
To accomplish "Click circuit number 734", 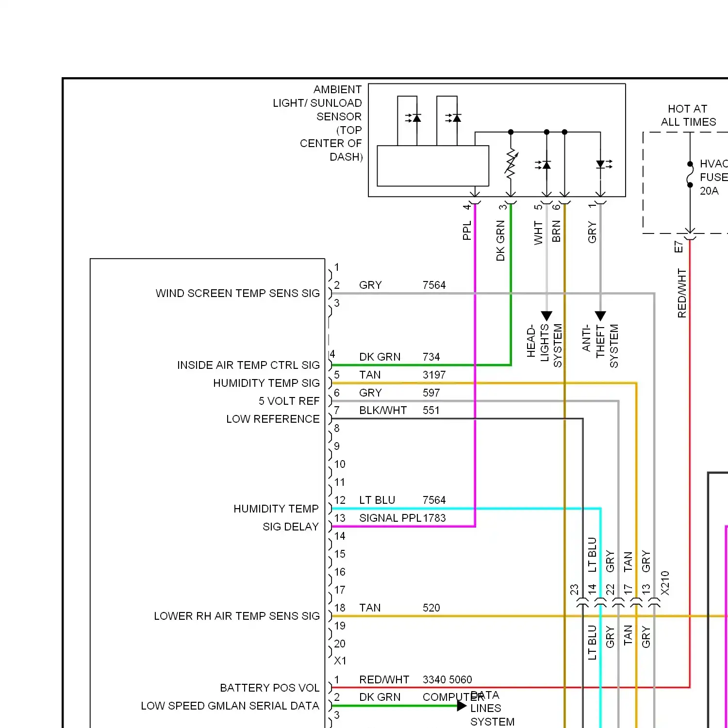I will (431, 357).
